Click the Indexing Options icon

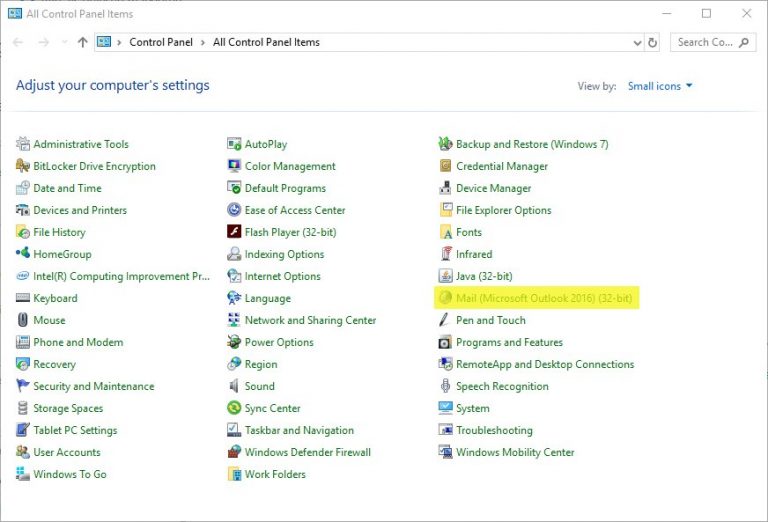tap(234, 254)
